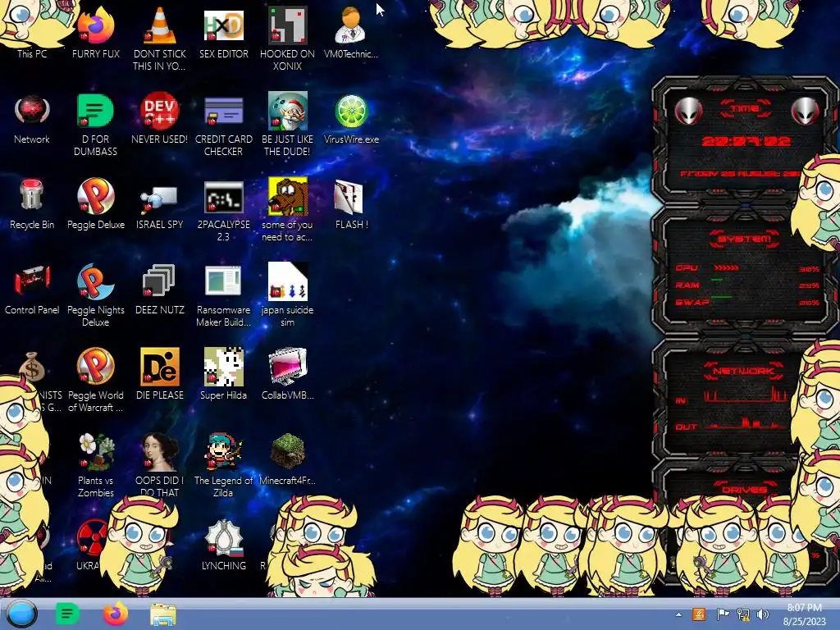
Task: Open Action Center flag tray icon
Action: tap(722, 614)
